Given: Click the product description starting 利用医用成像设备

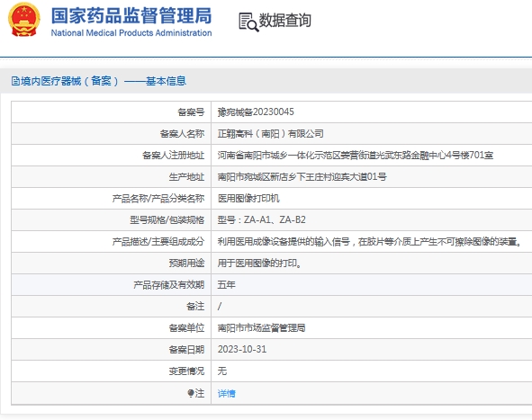Looking at the screenshot, I should [x=369, y=242].
